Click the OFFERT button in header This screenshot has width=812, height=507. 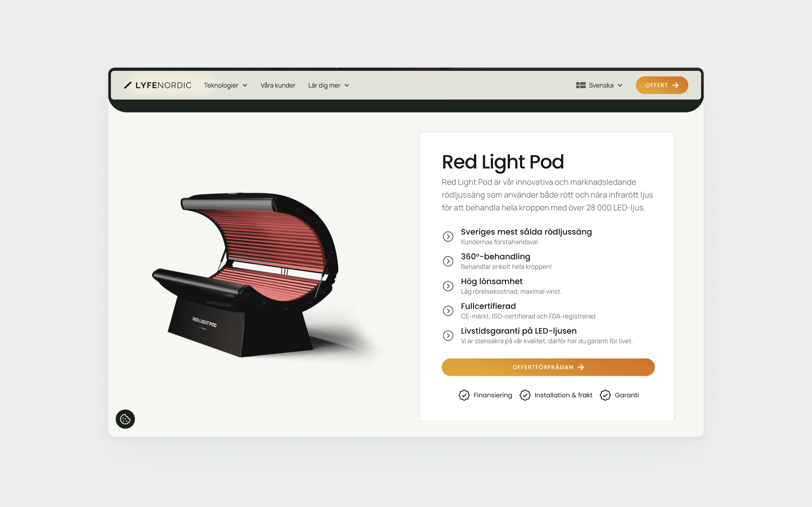click(x=662, y=85)
